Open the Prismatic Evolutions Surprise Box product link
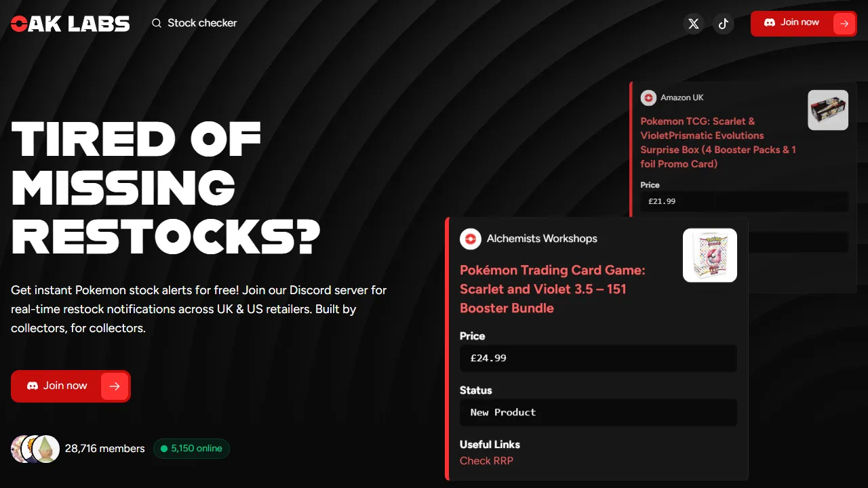868x488 pixels. point(718,142)
